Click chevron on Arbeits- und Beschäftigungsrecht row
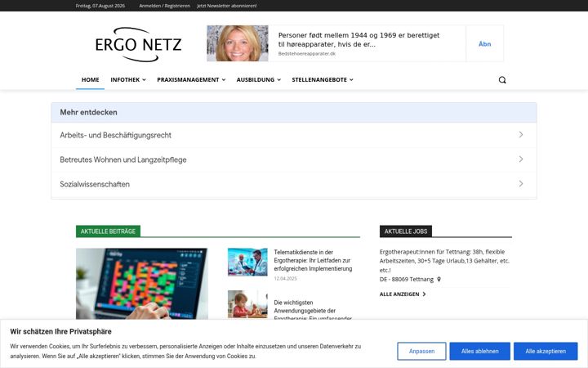 tap(521, 134)
